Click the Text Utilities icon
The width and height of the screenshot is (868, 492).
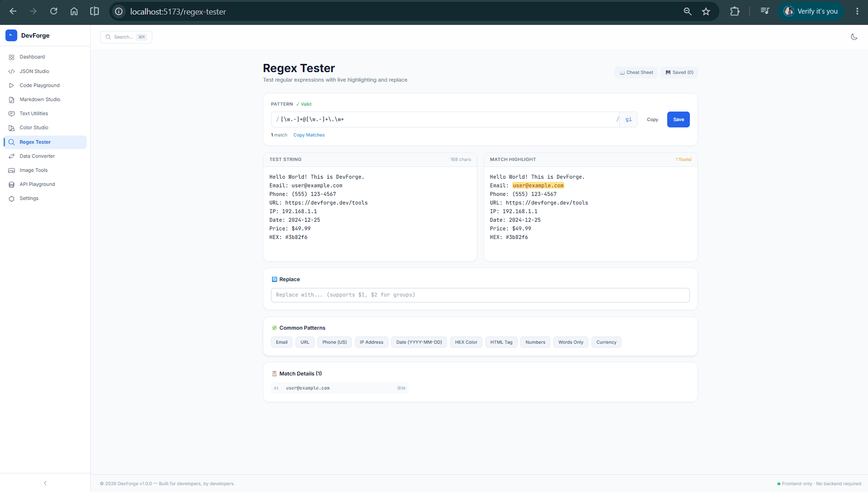12,114
